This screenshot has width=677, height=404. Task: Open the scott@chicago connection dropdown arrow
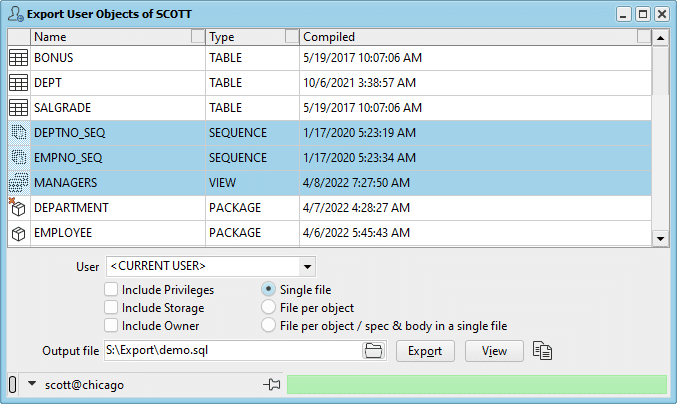tap(32, 383)
